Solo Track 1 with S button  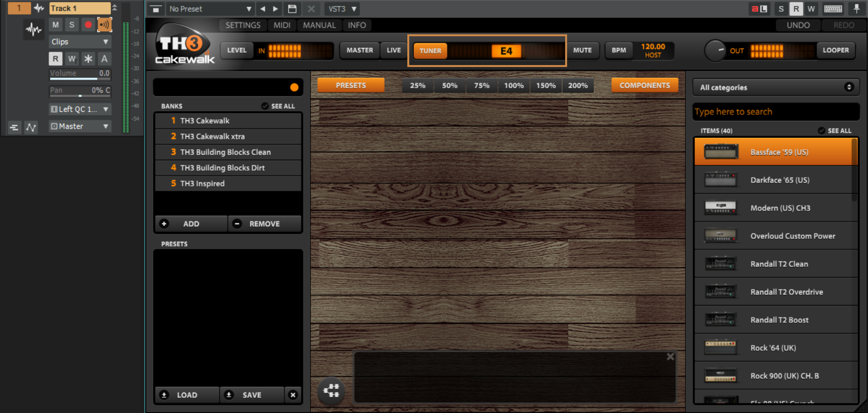[x=72, y=25]
